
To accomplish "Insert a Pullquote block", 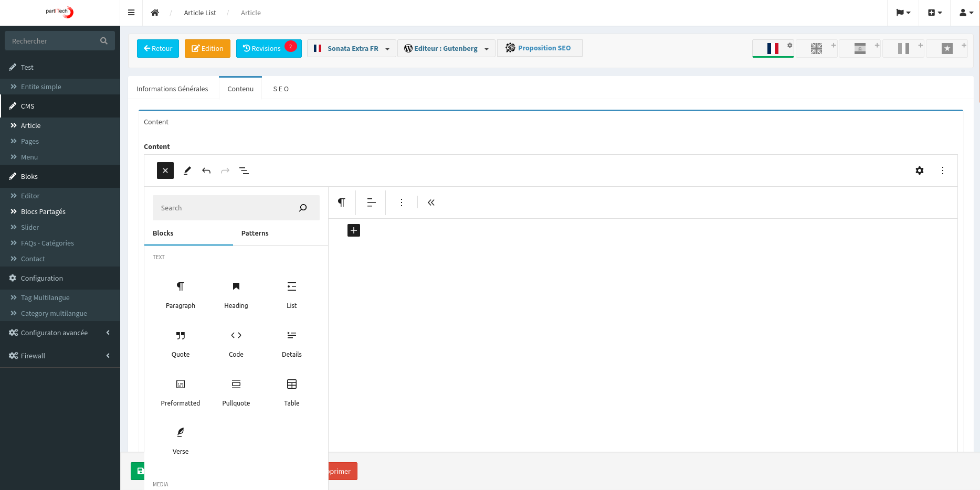I will [236, 392].
